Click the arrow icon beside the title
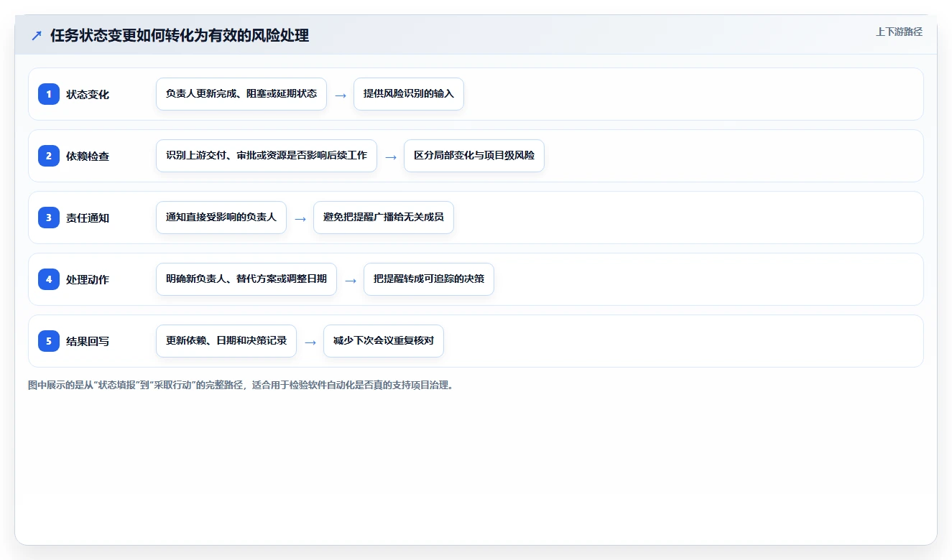The width and height of the screenshot is (952, 560). tap(37, 36)
